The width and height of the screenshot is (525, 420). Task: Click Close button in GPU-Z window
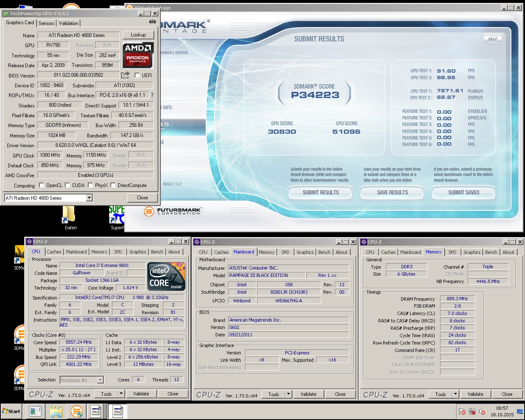[x=142, y=198]
